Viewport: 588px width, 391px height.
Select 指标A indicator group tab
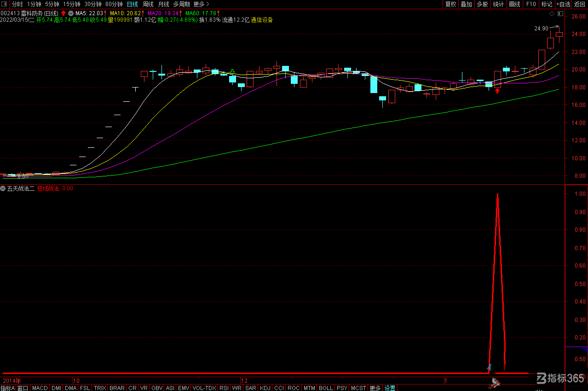[8, 388]
